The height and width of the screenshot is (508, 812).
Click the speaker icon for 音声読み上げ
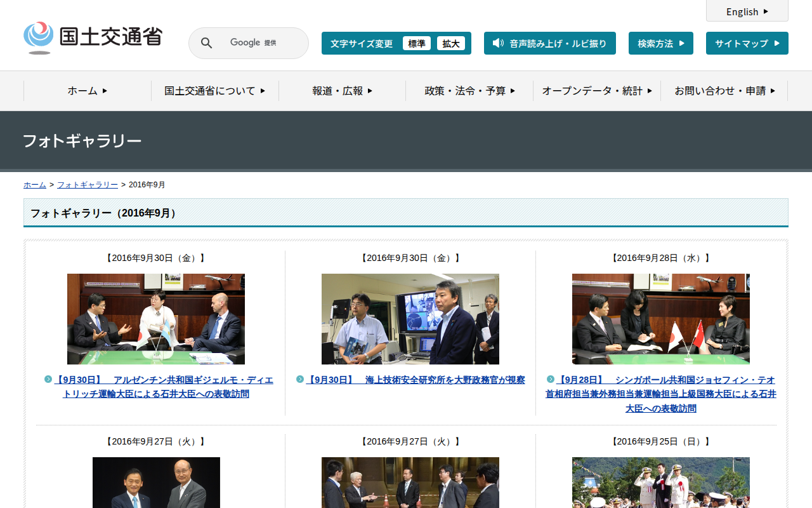[498, 43]
